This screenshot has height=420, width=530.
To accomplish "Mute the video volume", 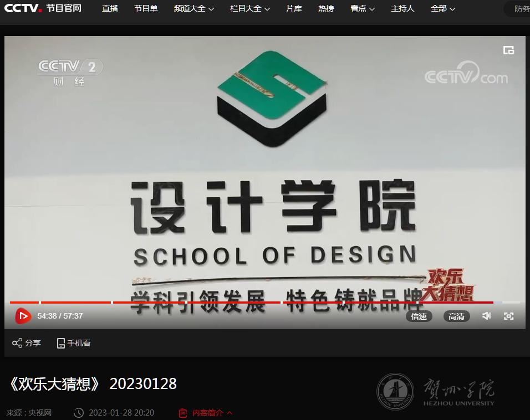I will pyautogui.click(x=486, y=316).
